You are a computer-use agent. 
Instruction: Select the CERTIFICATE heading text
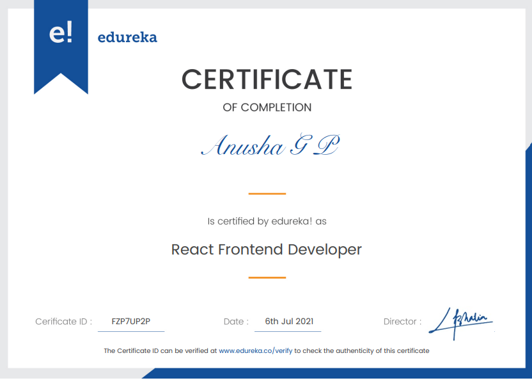267,80
